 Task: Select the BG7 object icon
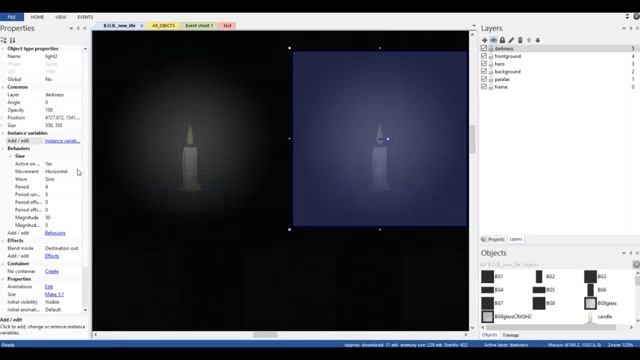click(487, 303)
